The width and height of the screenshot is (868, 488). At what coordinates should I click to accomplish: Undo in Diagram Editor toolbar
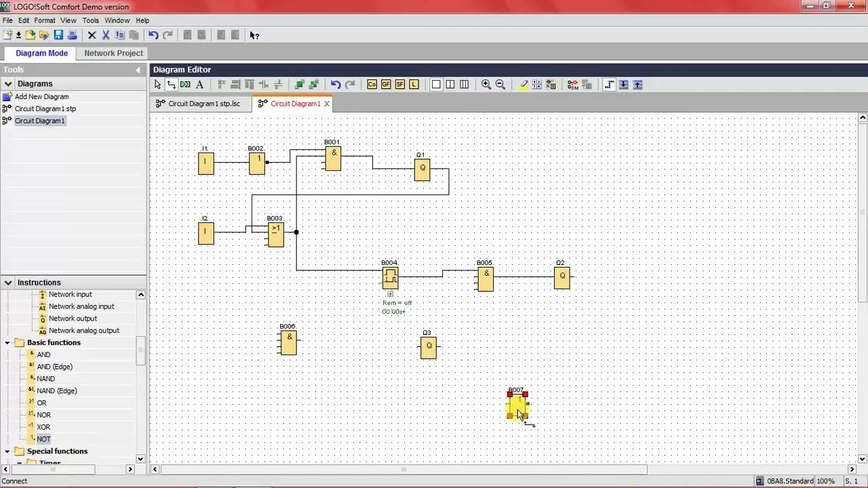point(336,85)
